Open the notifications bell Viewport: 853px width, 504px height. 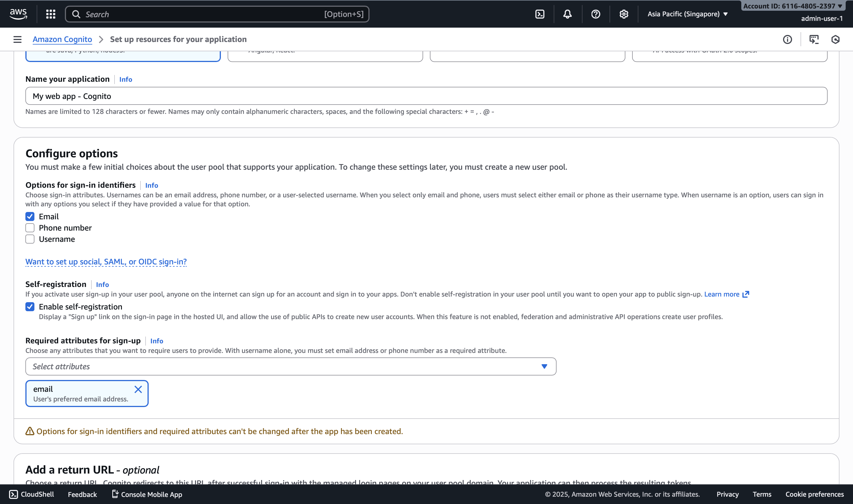[567, 14]
